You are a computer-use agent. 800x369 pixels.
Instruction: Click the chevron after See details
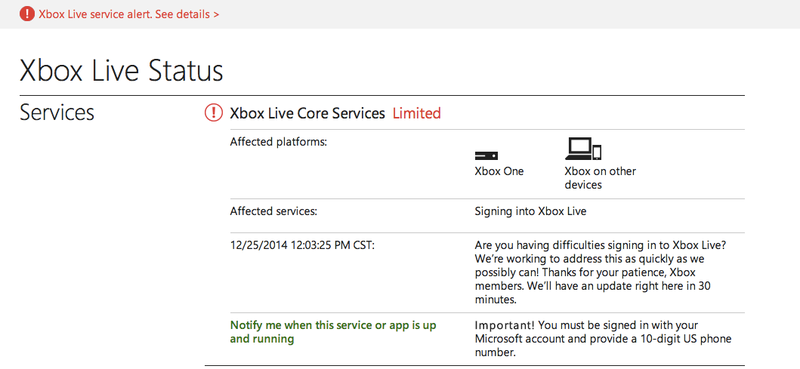216,15
